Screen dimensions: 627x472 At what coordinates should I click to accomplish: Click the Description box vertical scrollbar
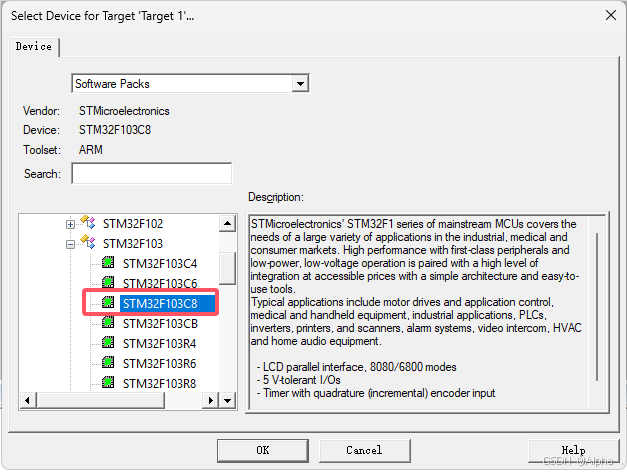click(597, 307)
